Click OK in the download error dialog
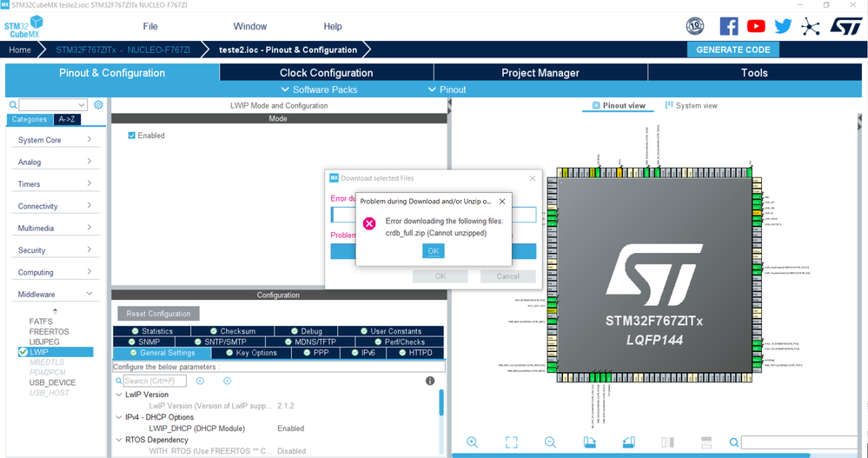The width and height of the screenshot is (868, 458). tap(433, 251)
